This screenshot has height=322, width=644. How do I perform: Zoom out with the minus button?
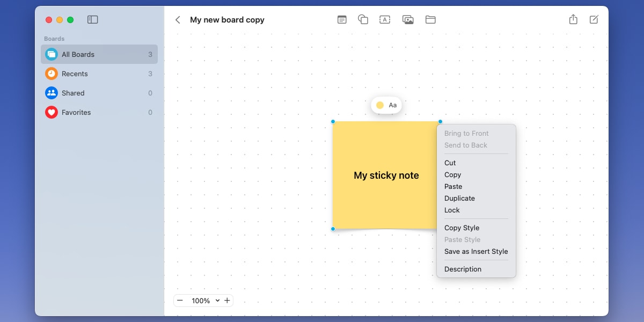180,301
